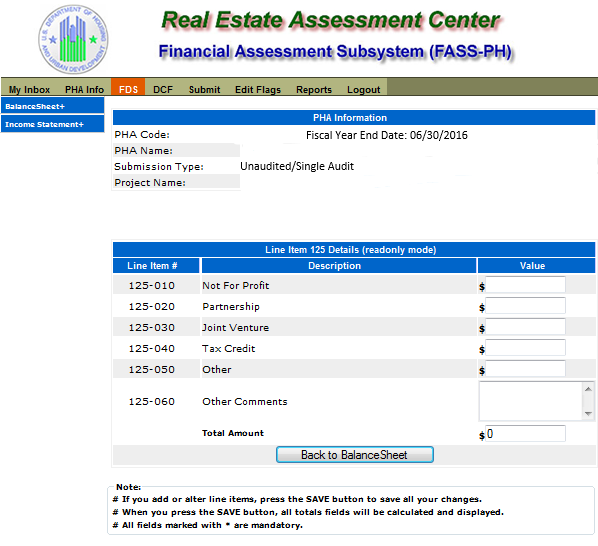Click the PHA Code label
The height and width of the screenshot is (546, 598).
tap(142, 135)
